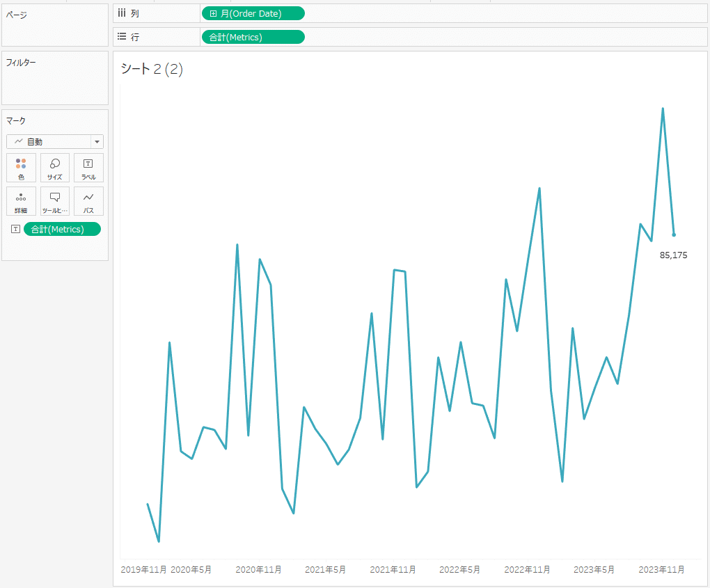Open the Color mark options
The height and width of the screenshot is (588, 710).
point(21,168)
